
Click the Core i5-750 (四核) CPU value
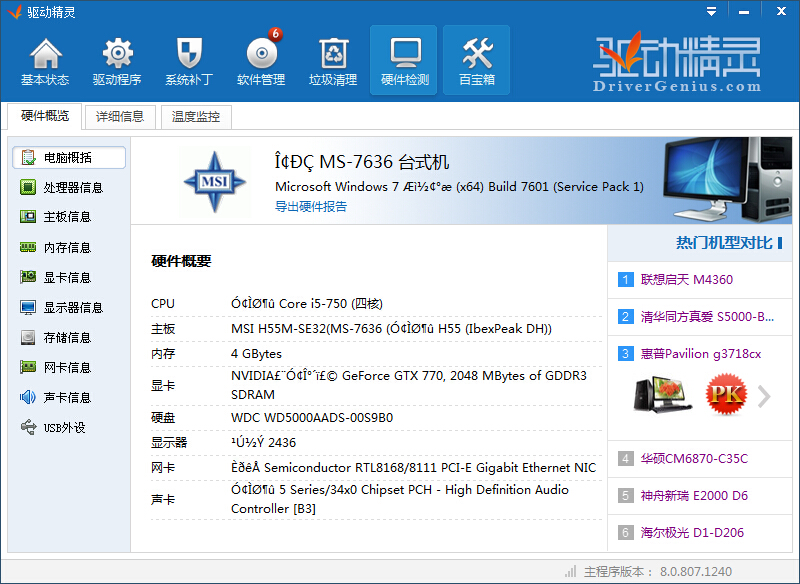[x=307, y=303]
